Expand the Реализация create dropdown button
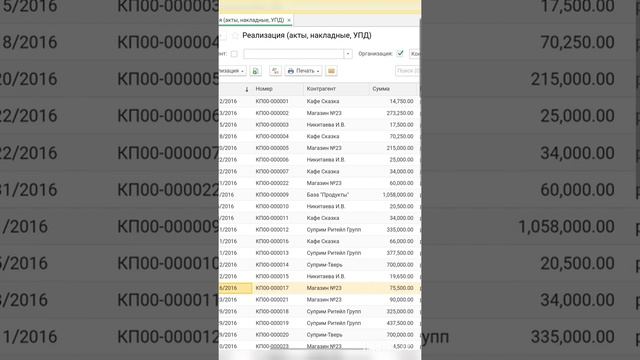The image size is (640, 360). point(232,71)
